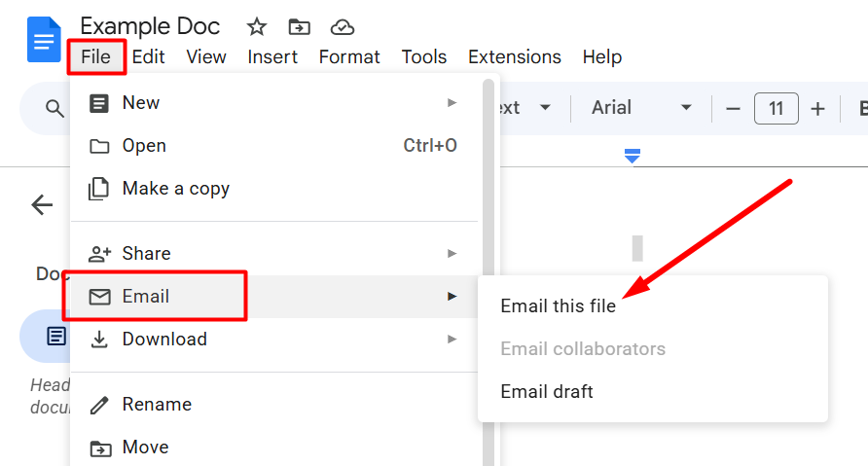Click the move to folder icon
The width and height of the screenshot is (868, 466).
click(x=300, y=26)
